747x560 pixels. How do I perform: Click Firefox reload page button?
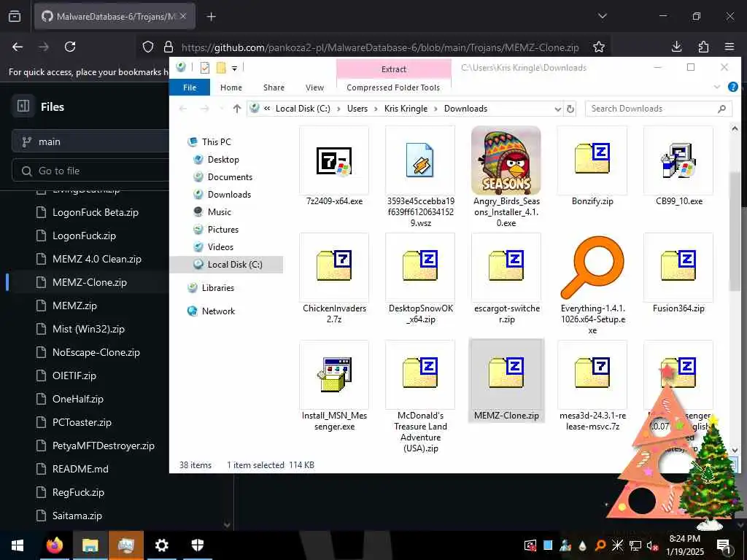pyautogui.click(x=70, y=47)
